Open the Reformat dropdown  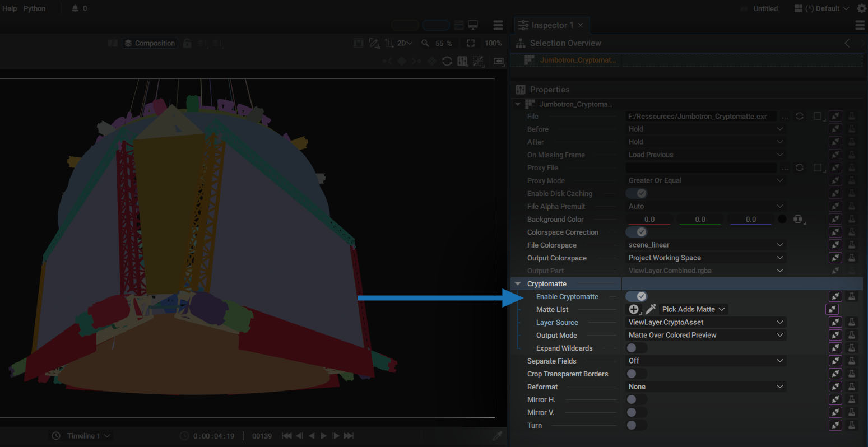click(x=705, y=387)
